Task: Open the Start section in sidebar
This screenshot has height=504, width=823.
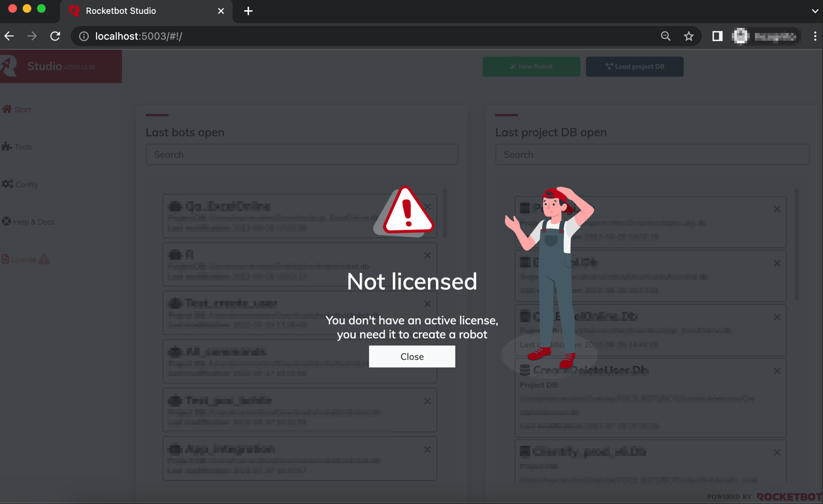Action: pyautogui.click(x=17, y=109)
